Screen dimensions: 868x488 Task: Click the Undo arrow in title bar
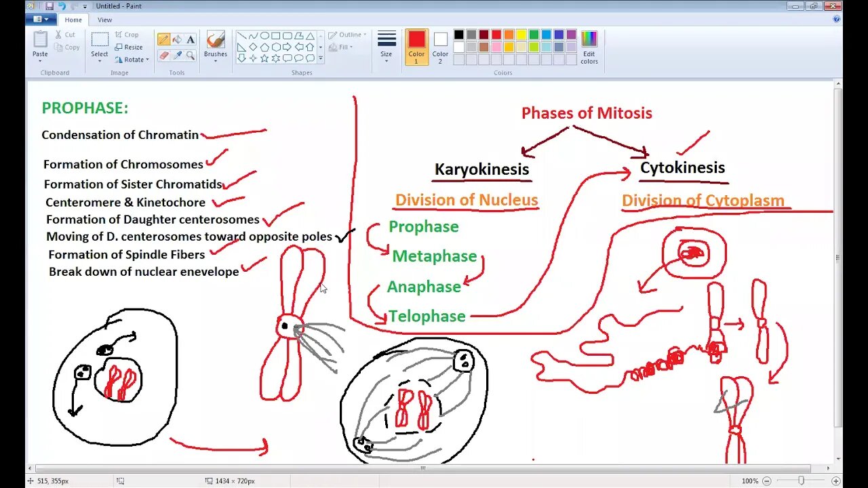(62, 6)
